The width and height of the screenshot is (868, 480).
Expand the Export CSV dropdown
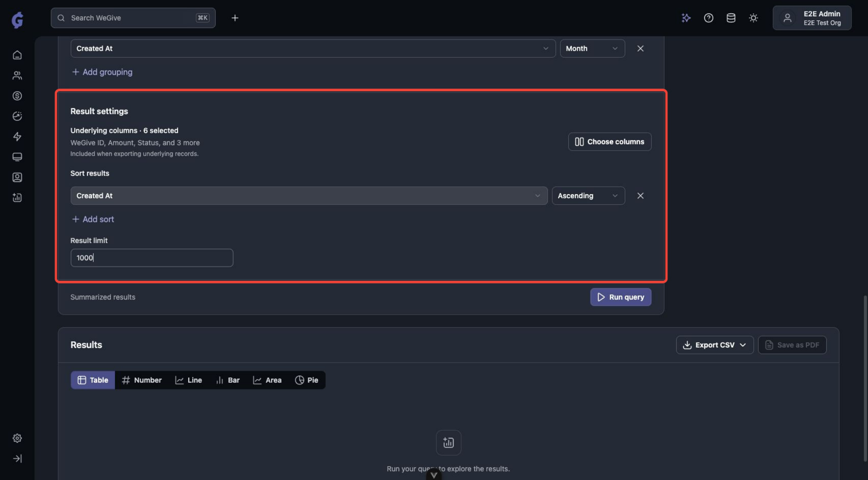point(715,345)
